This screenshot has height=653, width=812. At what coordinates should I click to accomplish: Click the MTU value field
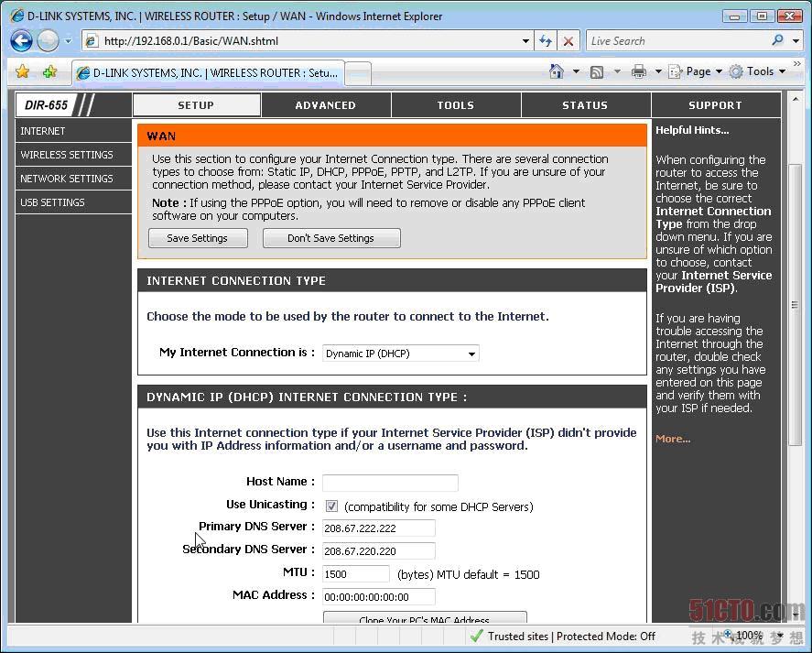coord(356,573)
